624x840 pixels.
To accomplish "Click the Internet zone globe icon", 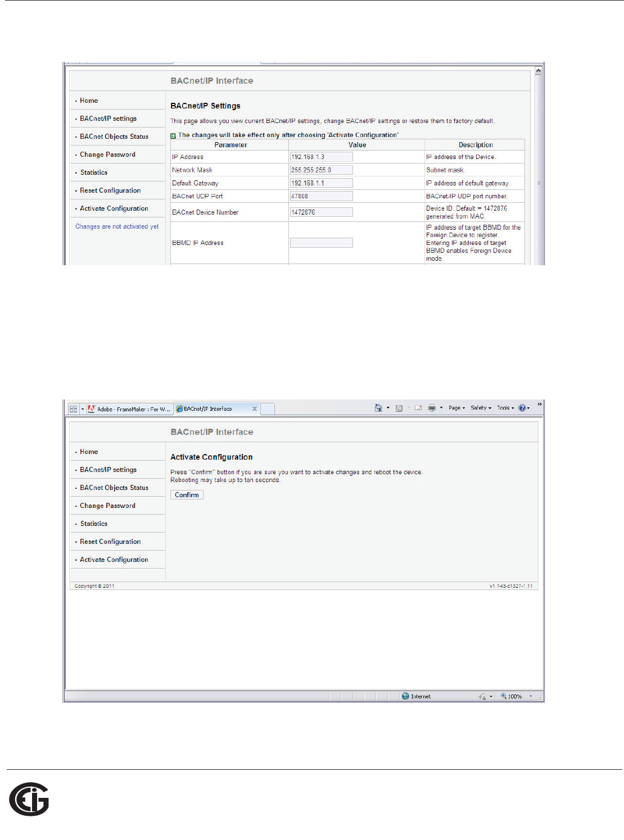I will tap(405, 696).
